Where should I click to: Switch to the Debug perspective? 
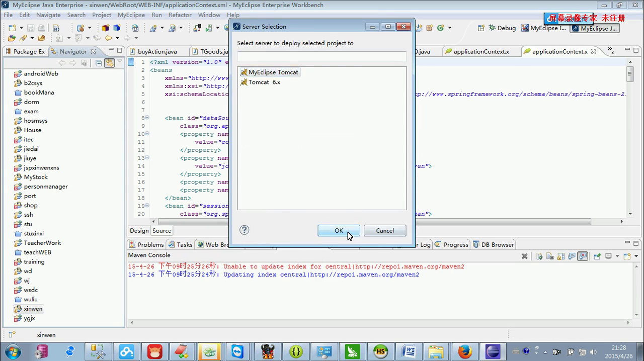pos(502,28)
